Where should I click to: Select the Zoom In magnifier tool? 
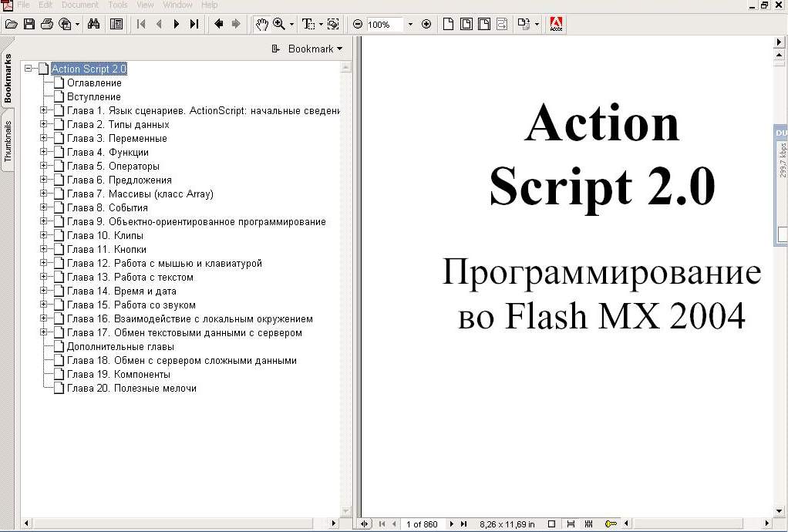click(279, 24)
